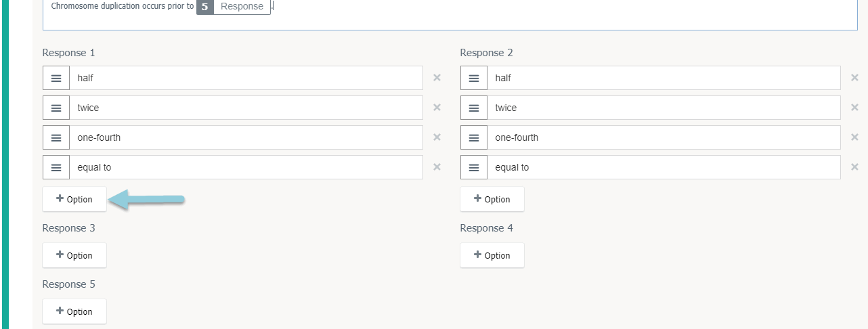868x329 pixels.
Task: Delete 'equal to' option in Response 2
Action: coord(854,167)
